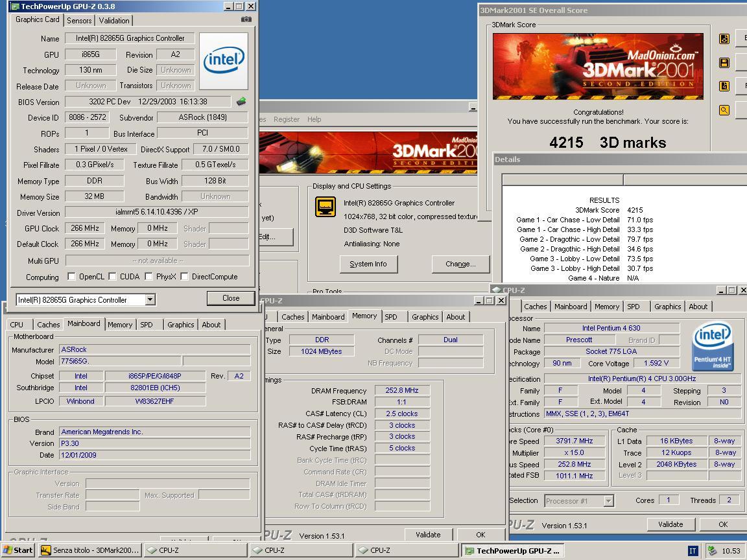This screenshot has width=747, height=560.
Task: Click the yellow save disk icon in 3DMark score window
Action: (x=724, y=63)
